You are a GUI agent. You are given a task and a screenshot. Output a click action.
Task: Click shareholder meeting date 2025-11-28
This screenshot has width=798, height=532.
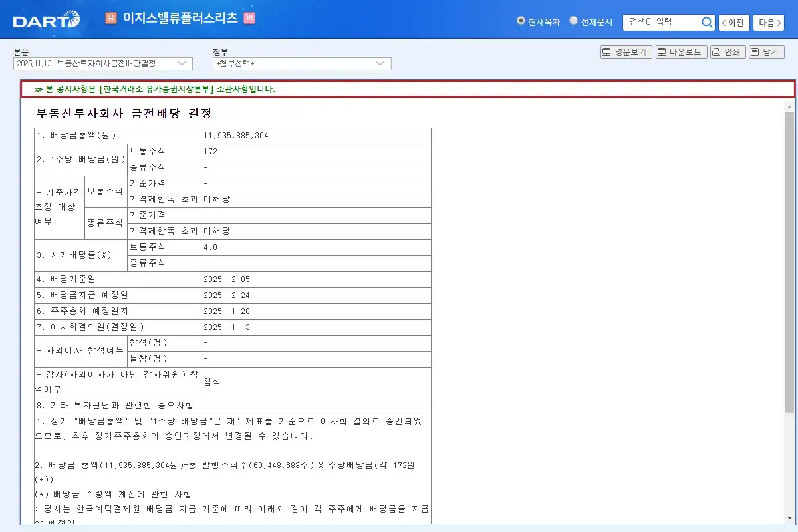(x=227, y=311)
